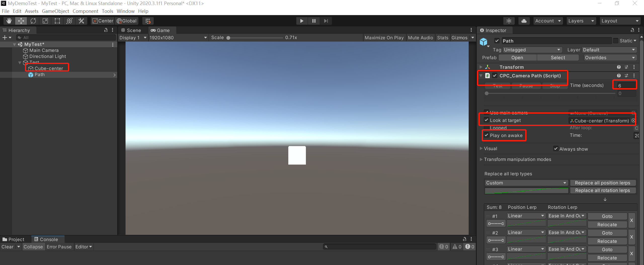Open the GameObject menu

pyautogui.click(x=55, y=11)
